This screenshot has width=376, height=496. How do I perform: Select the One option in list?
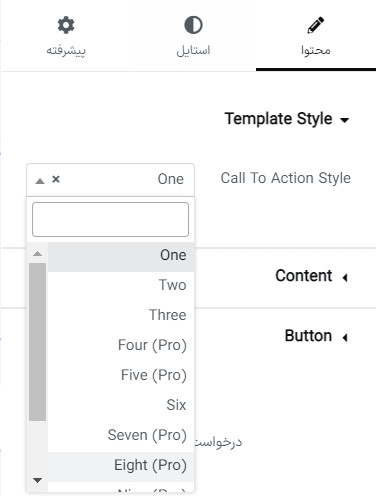[121, 255]
